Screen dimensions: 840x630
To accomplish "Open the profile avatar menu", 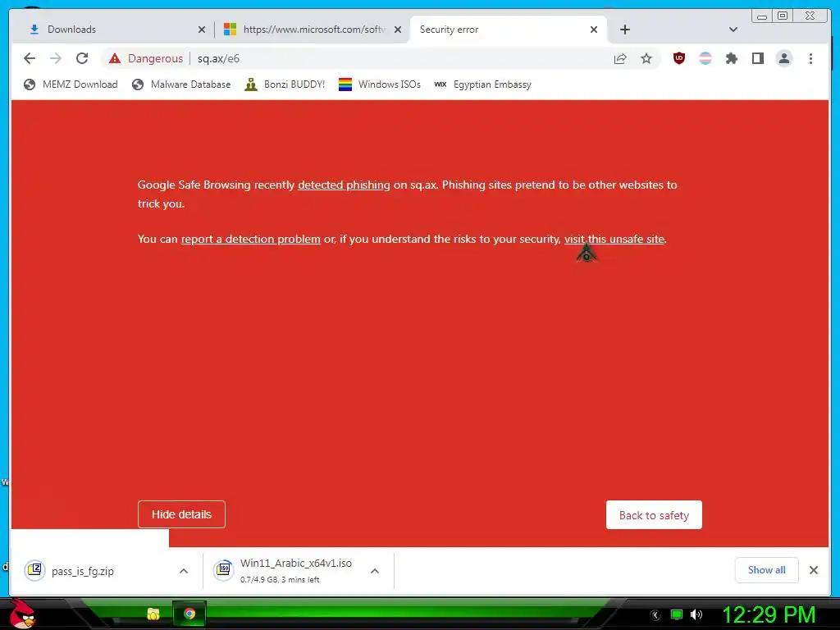I will point(783,58).
